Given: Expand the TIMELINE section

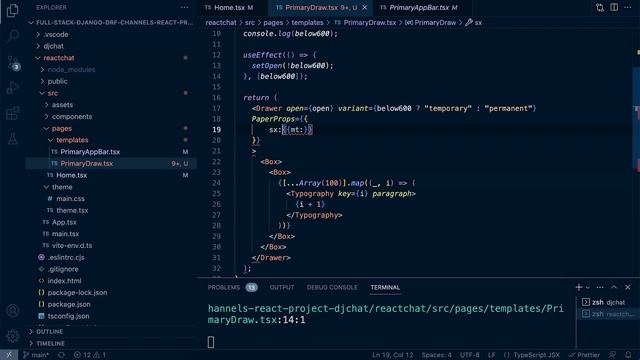Looking at the screenshot, I should pyautogui.click(x=50, y=343).
